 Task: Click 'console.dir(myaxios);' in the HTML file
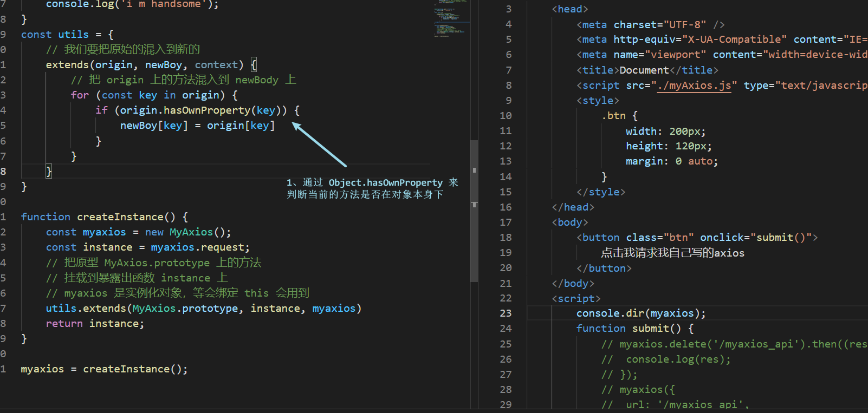[641, 313]
